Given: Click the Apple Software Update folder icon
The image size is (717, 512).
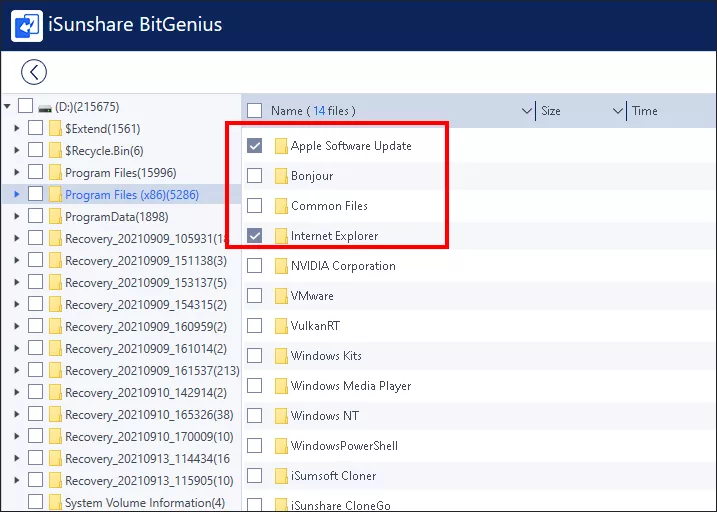Looking at the screenshot, I should 281,146.
